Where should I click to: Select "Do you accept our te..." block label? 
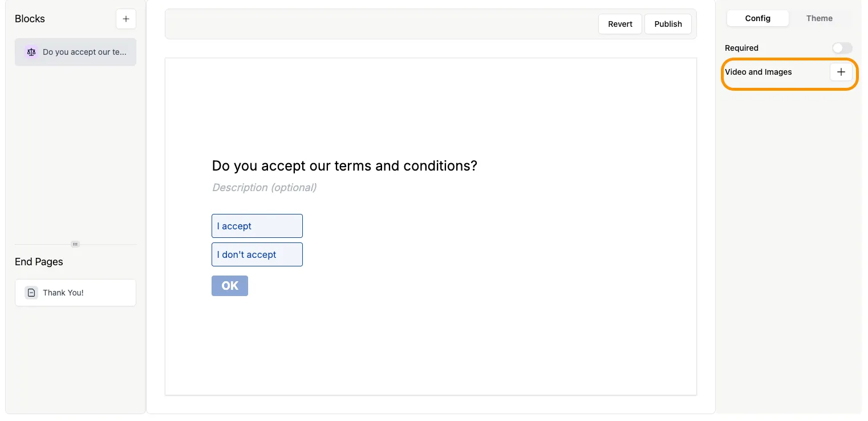coord(84,52)
